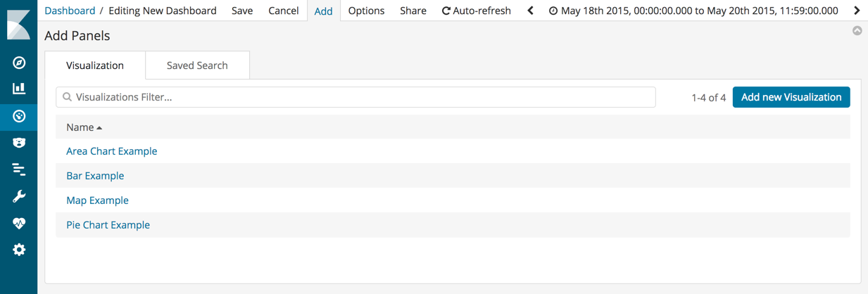The image size is (868, 294).
Task: Open Management gear icon
Action: (19, 250)
